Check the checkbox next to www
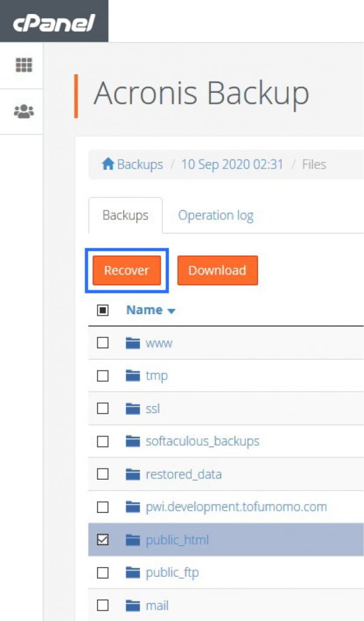Viewport: 364px width, 621px height. tap(103, 342)
